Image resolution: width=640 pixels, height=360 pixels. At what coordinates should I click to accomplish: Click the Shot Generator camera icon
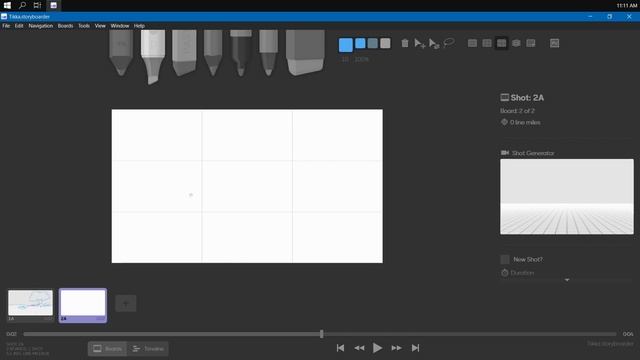[x=505, y=153]
